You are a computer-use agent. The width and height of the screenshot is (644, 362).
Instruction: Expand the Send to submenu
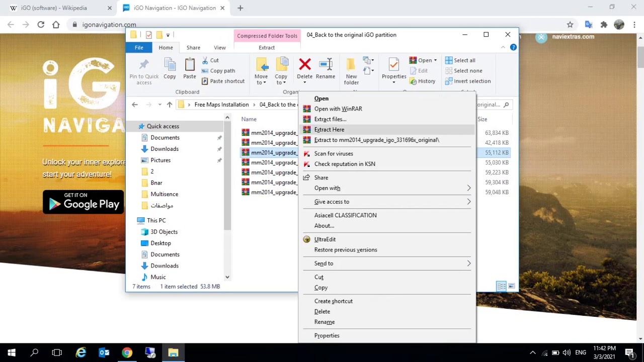point(469,263)
